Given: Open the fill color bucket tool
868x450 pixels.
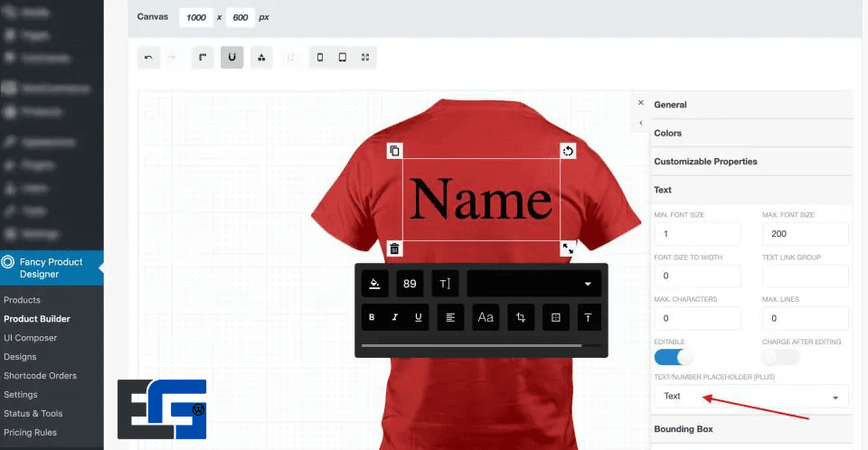Looking at the screenshot, I should tap(375, 284).
